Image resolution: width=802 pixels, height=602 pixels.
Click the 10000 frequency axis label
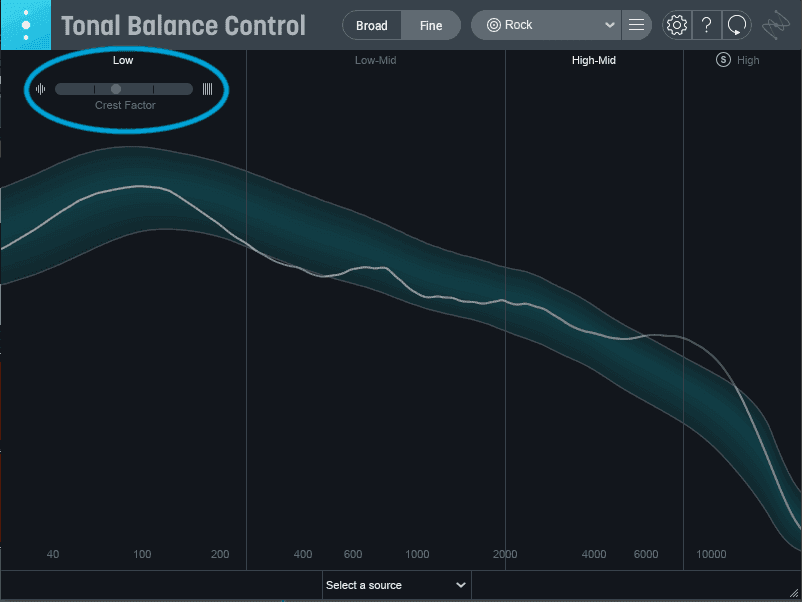[711, 554]
